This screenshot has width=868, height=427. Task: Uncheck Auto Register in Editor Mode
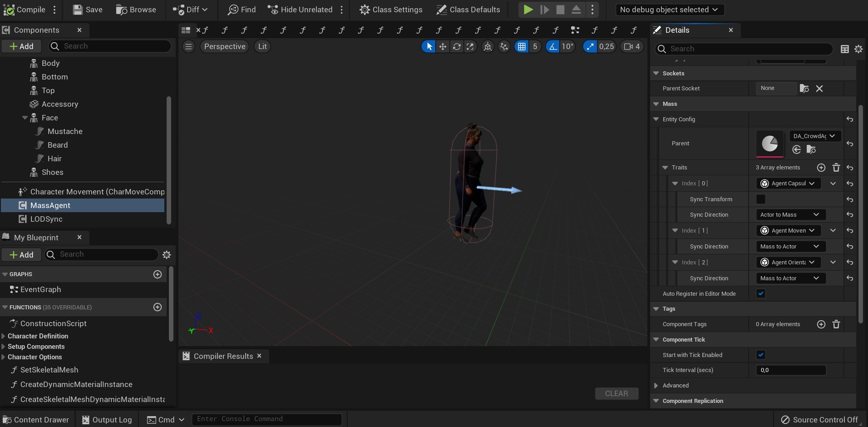coord(760,293)
